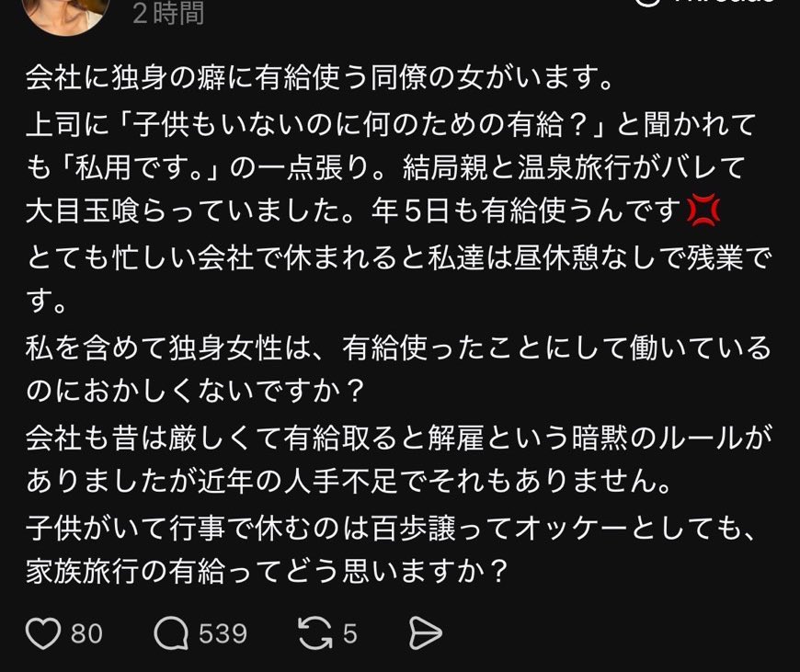Like the post with the heart icon
This screenshot has height=672, width=800.
43,634
